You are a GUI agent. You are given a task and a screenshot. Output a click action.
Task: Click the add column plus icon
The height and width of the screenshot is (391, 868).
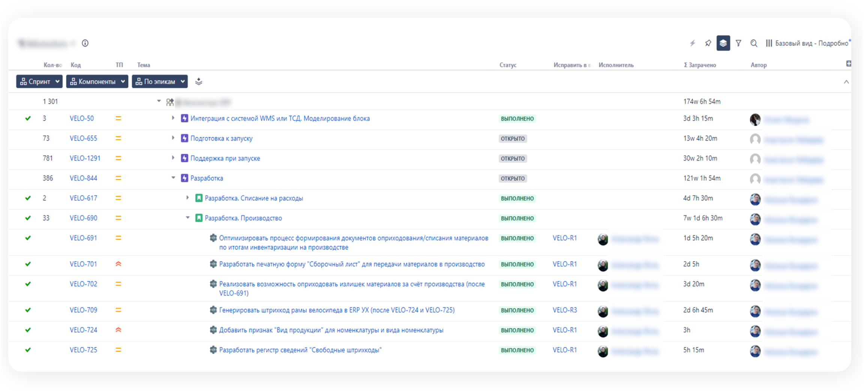click(849, 64)
